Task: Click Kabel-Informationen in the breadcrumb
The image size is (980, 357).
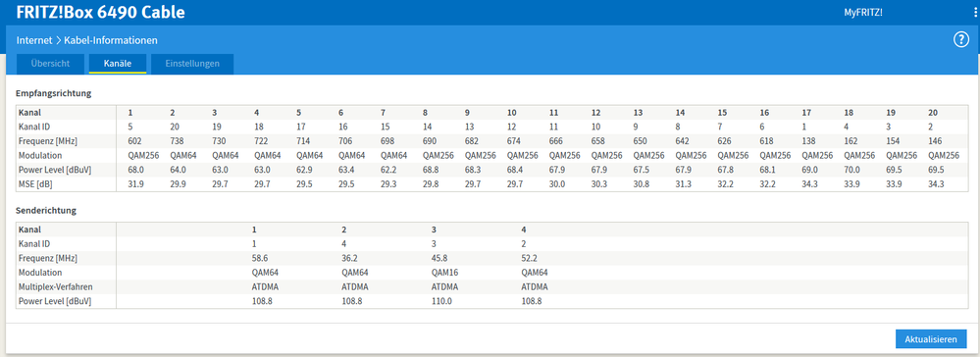Action: [111, 40]
